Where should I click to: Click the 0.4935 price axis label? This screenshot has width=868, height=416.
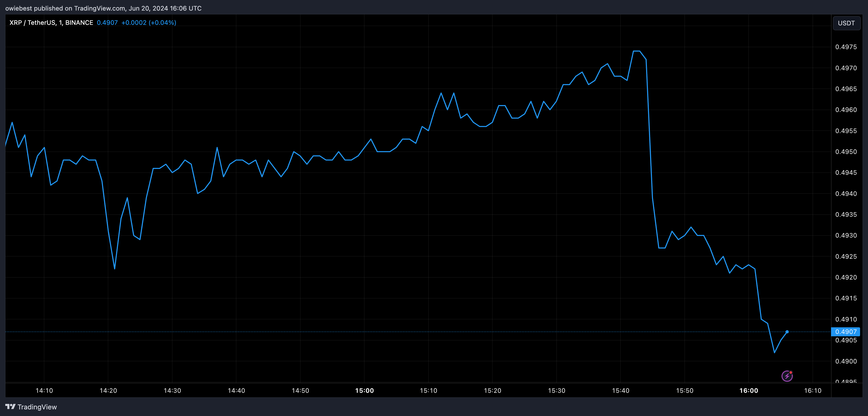[846, 215]
